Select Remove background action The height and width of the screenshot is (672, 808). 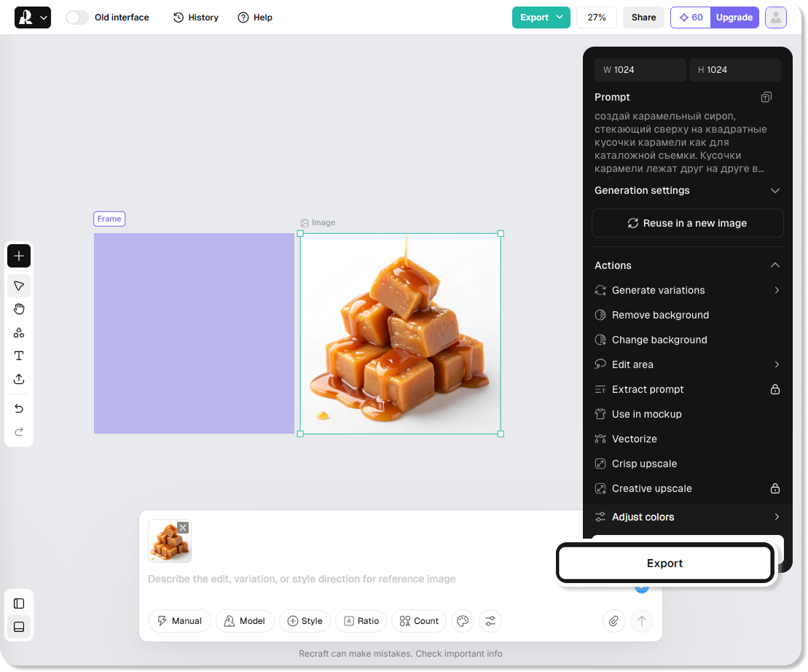coord(660,315)
